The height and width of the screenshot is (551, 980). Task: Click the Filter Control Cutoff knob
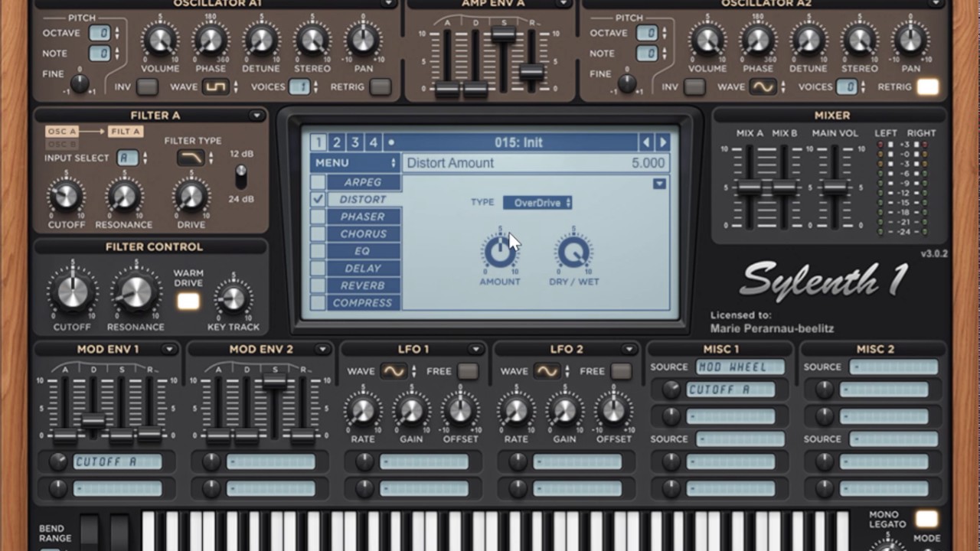tap(72, 292)
